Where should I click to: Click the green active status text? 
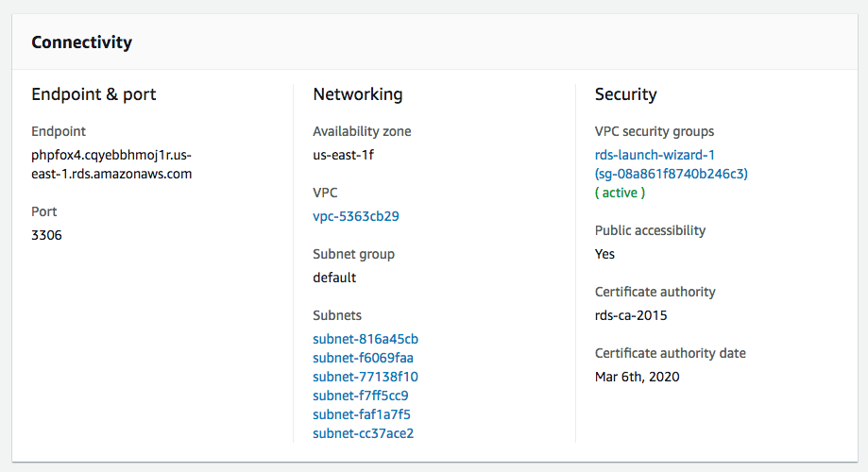(620, 193)
